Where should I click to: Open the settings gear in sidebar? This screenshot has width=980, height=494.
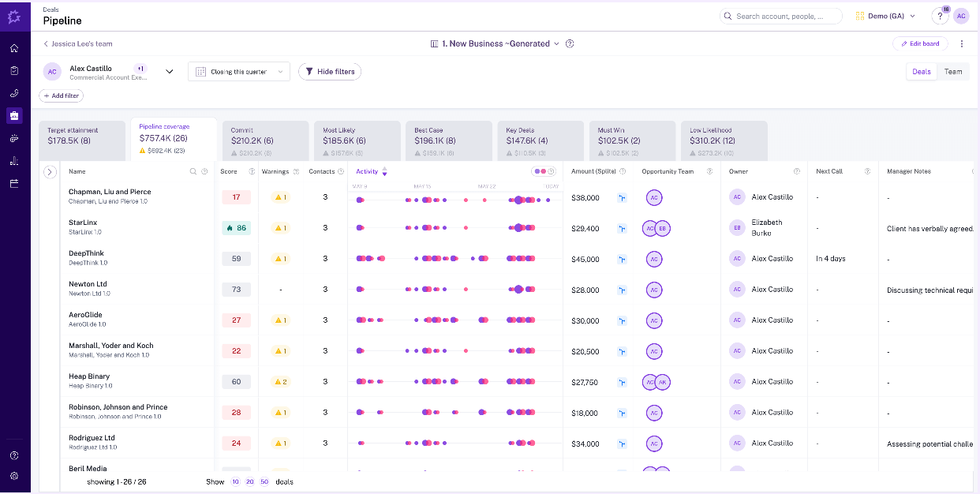pos(14,476)
